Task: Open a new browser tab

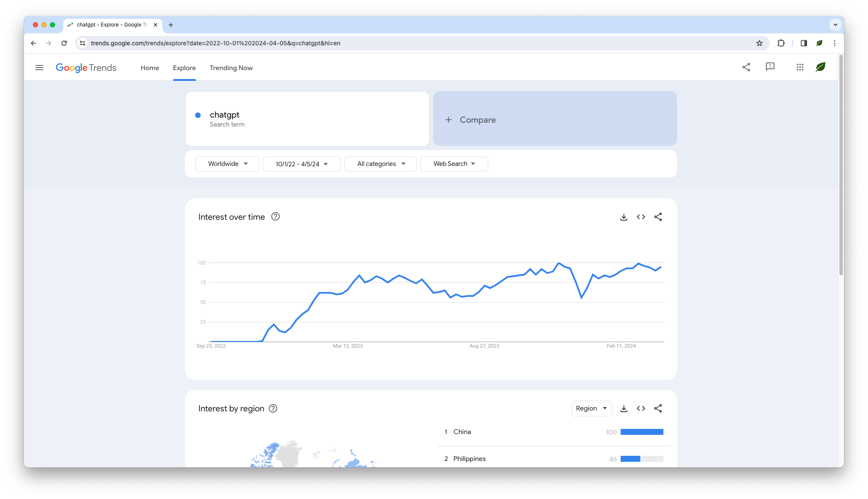Action: tap(171, 25)
